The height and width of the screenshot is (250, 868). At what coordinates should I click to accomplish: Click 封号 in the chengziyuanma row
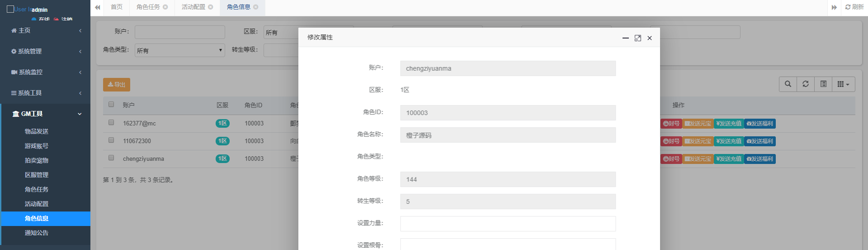tap(671, 159)
